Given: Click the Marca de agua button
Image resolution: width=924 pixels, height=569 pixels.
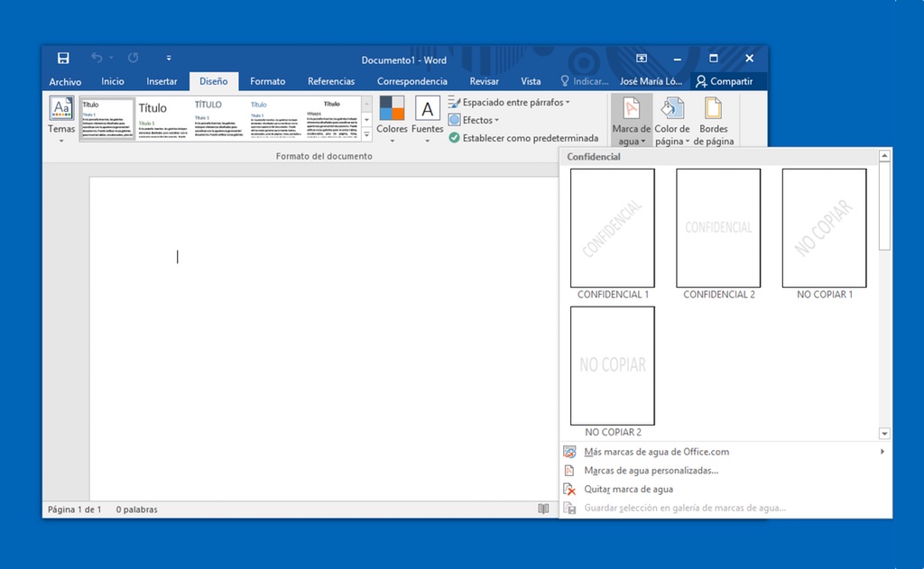Looking at the screenshot, I should pyautogui.click(x=631, y=119).
